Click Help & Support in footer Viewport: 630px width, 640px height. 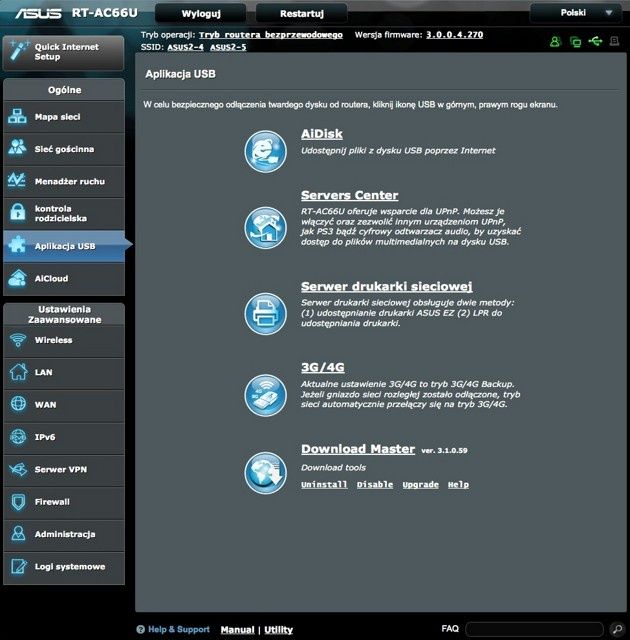pos(179,629)
